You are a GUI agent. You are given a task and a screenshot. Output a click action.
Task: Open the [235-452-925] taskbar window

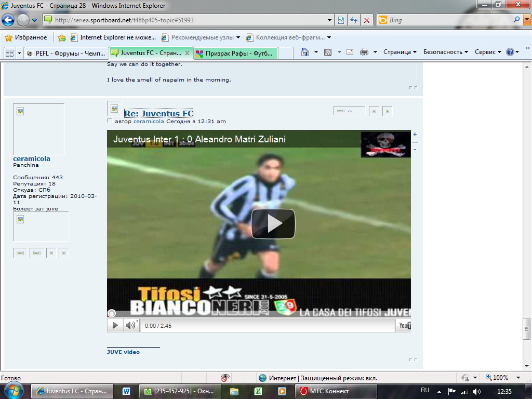click(x=180, y=391)
